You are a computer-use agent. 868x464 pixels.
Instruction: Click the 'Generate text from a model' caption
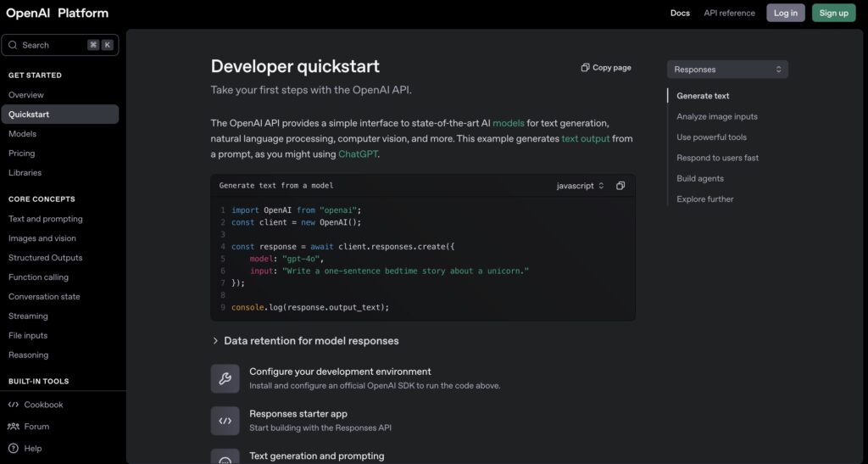tap(276, 186)
